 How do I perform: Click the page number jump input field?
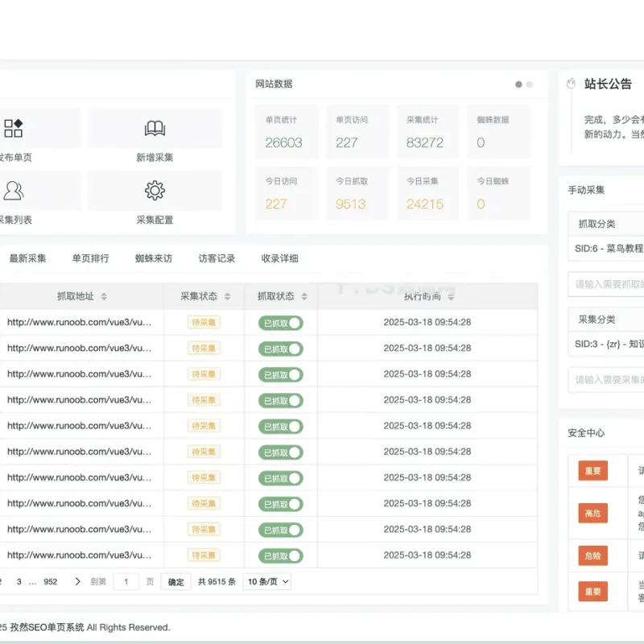coord(126,581)
